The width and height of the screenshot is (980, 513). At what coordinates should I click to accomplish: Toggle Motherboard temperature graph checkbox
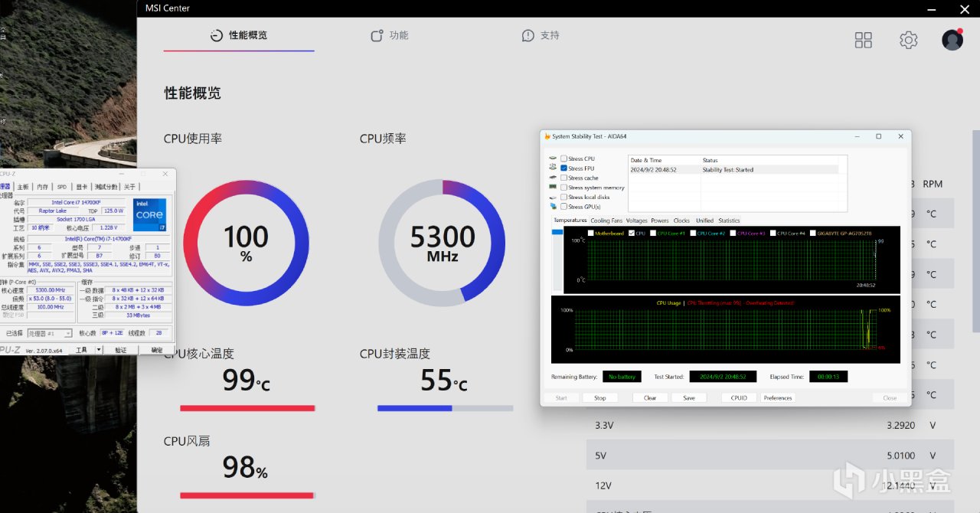590,233
